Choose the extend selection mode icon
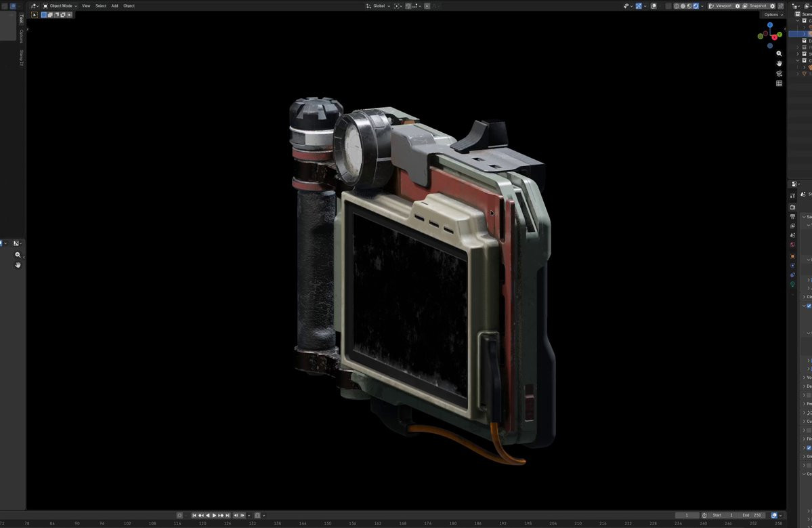This screenshot has width=812, height=528. click(50, 14)
